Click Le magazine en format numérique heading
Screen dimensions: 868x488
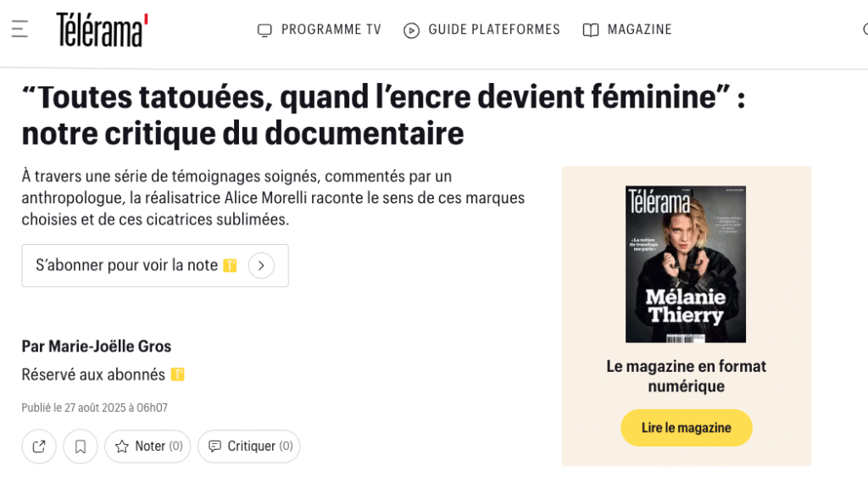686,376
